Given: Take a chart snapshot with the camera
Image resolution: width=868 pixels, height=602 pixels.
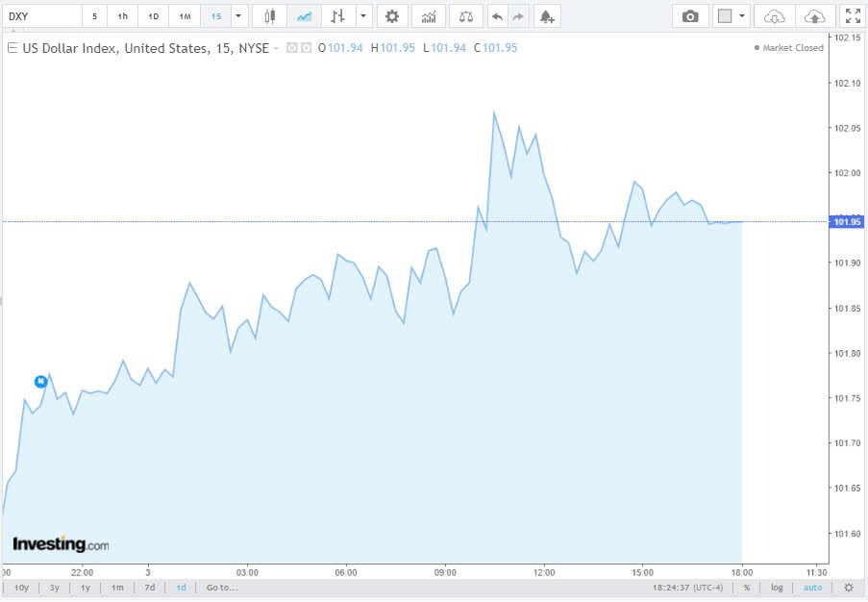Looking at the screenshot, I should coord(690,15).
